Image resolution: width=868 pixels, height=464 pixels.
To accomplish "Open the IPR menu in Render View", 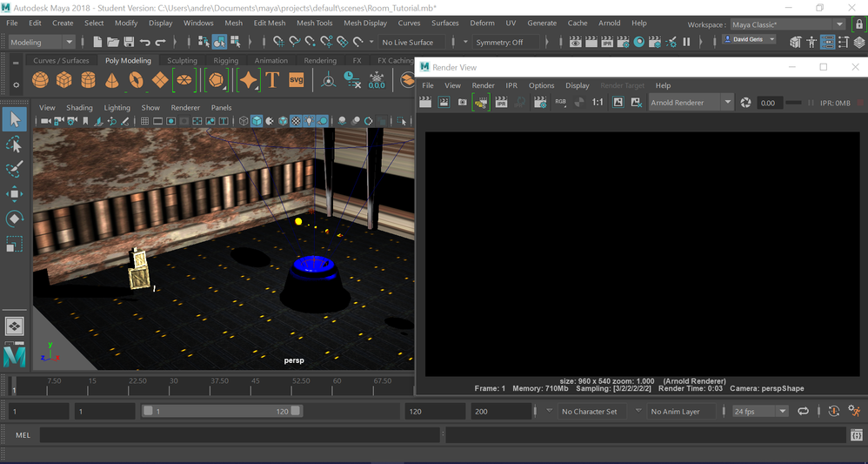I will (x=511, y=85).
